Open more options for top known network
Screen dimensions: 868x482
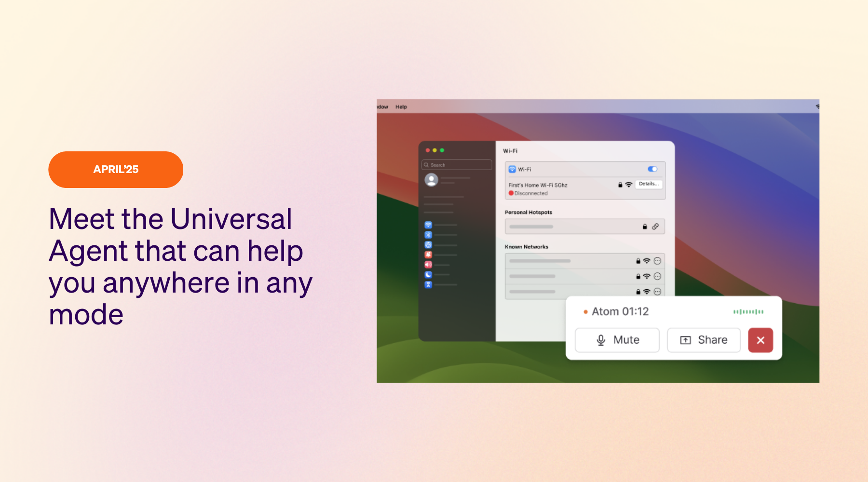point(657,261)
